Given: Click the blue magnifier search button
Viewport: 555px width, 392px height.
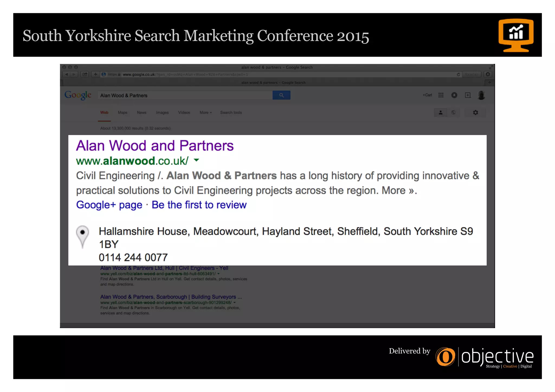Looking at the screenshot, I should pos(281,95).
